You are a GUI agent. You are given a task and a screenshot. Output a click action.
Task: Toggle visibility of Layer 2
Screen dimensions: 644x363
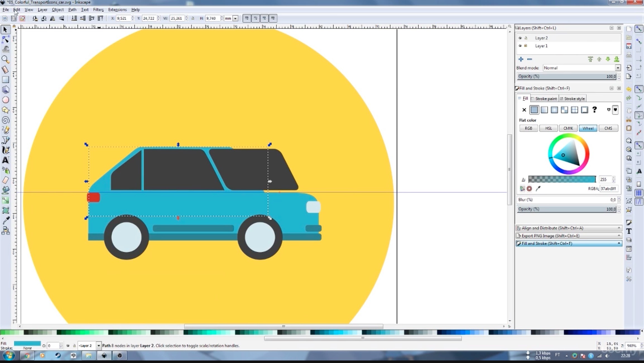[x=520, y=38]
